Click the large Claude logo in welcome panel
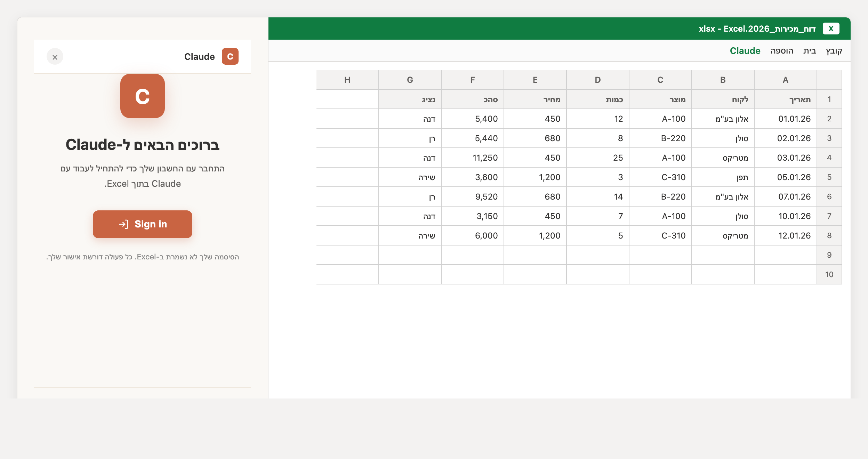Viewport: 868px width, 459px height. click(x=143, y=96)
